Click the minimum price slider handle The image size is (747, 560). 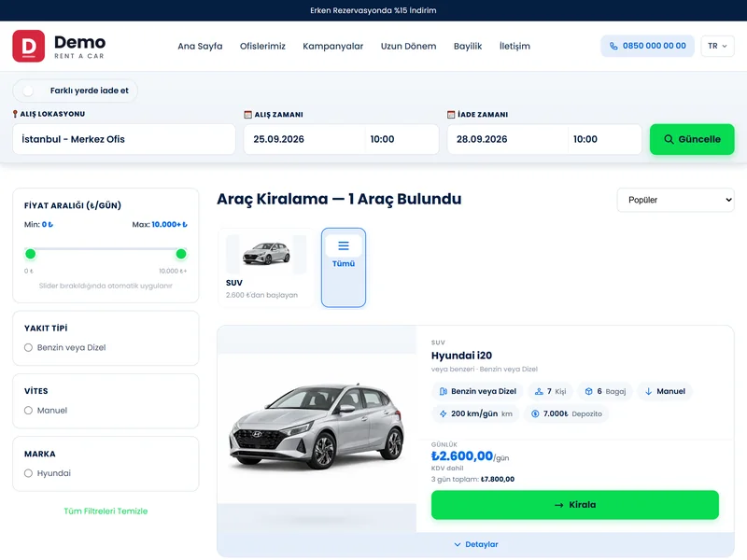(x=31, y=254)
